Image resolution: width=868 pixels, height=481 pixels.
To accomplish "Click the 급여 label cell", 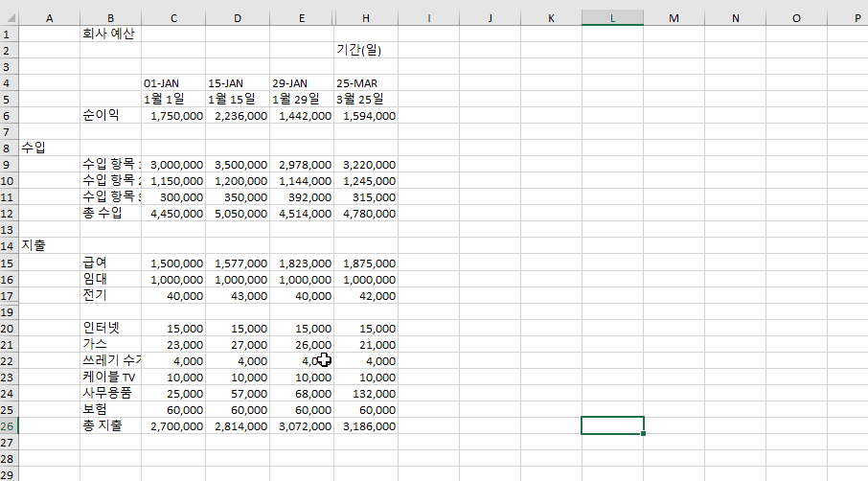I will (x=111, y=263).
